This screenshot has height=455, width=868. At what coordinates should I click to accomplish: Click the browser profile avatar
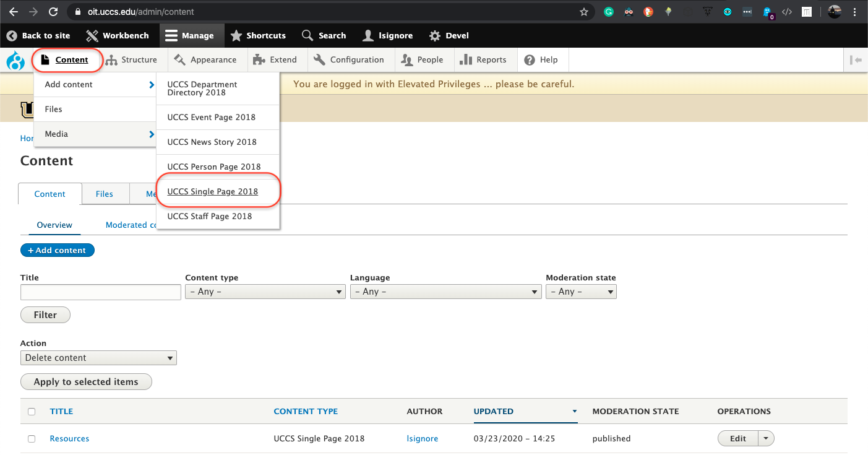point(835,11)
